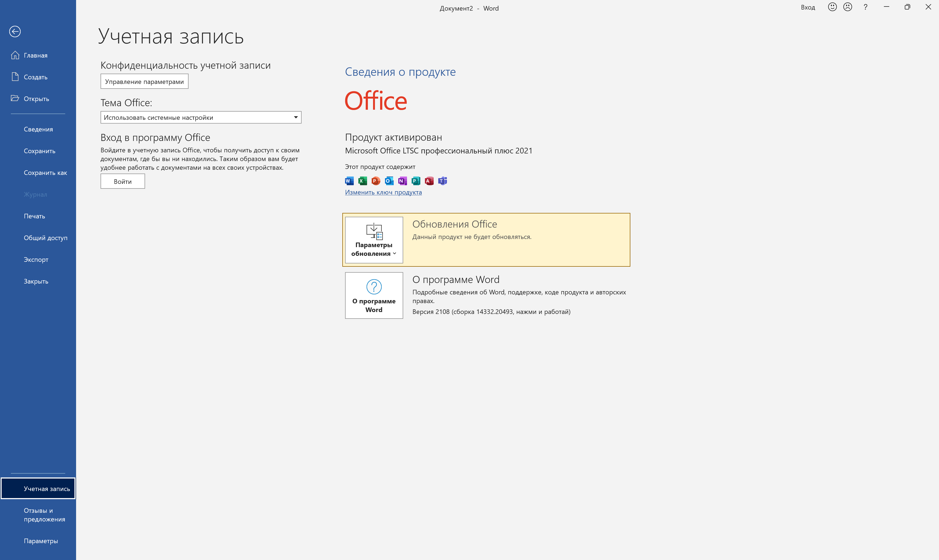Send a frown feedback icon
The width and height of the screenshot is (939, 560).
click(x=848, y=7)
